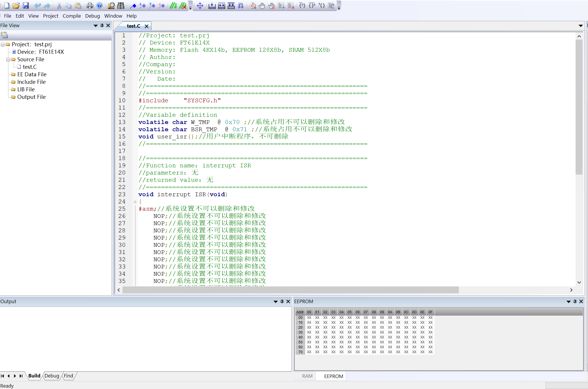Click the step-into braces icon
Viewport: 588px width, 389px height.
click(x=302, y=5)
